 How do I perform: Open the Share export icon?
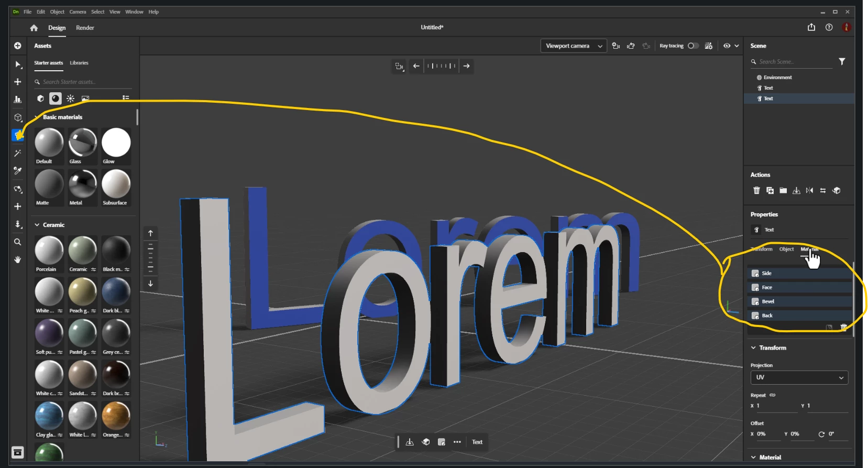(x=811, y=27)
